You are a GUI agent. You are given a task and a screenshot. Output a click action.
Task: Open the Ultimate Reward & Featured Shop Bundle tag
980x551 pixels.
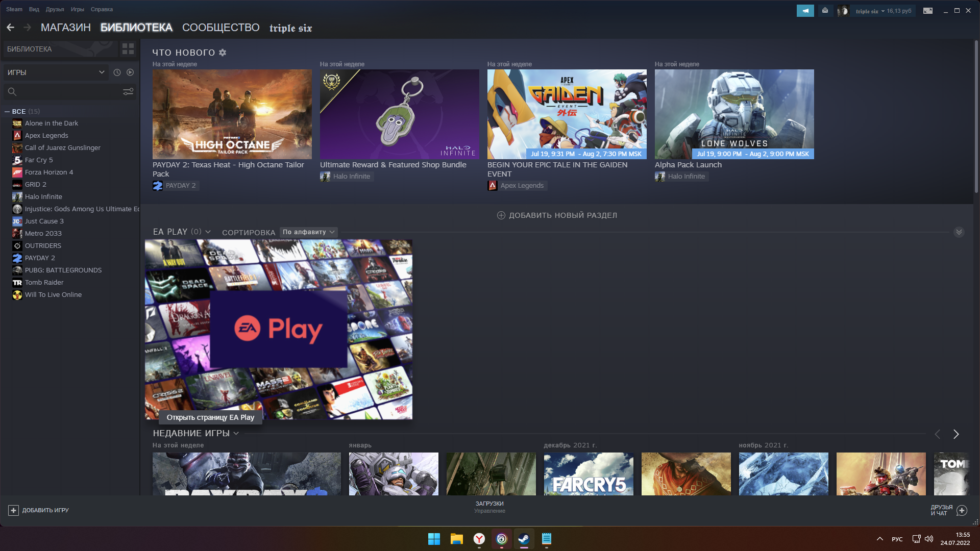tap(347, 177)
